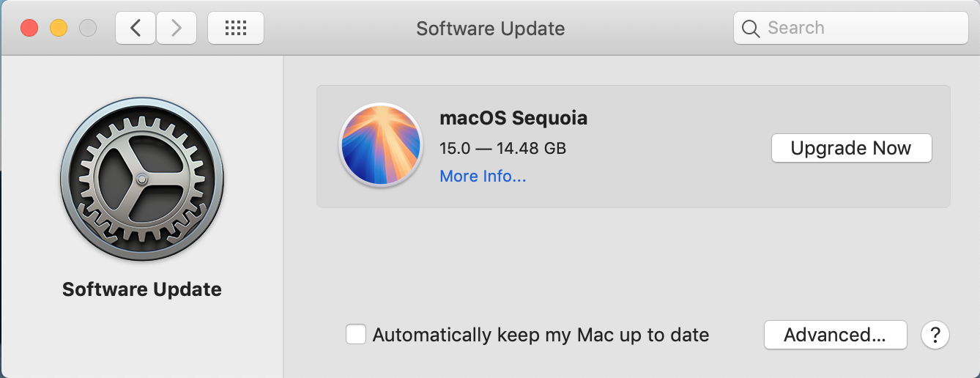Focus the Search text field
Screen dimensions: 980x378
(850, 29)
